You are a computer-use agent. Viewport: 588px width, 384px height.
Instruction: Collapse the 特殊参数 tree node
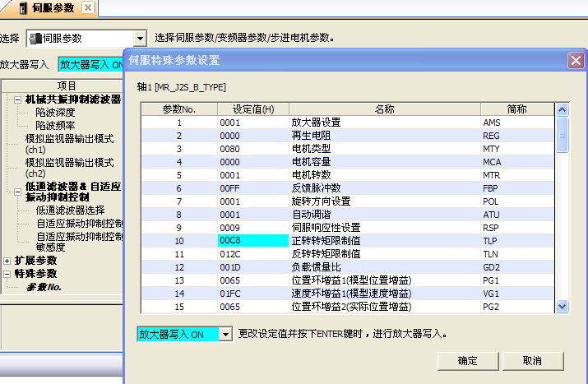coord(7,273)
